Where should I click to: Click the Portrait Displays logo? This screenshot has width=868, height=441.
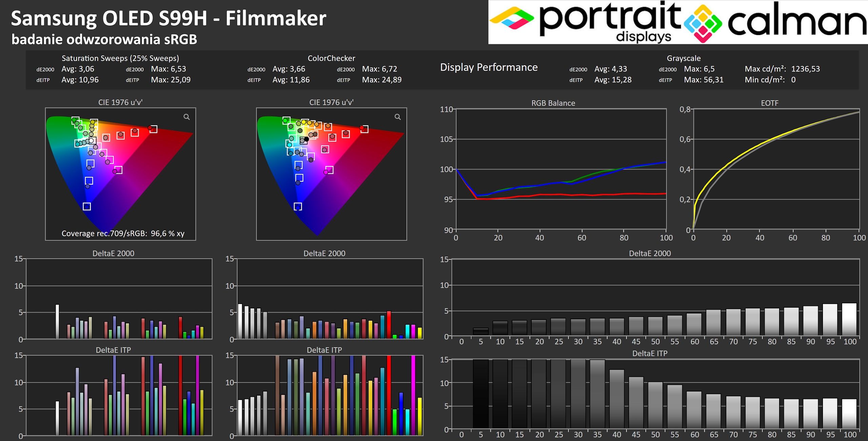coord(586,22)
